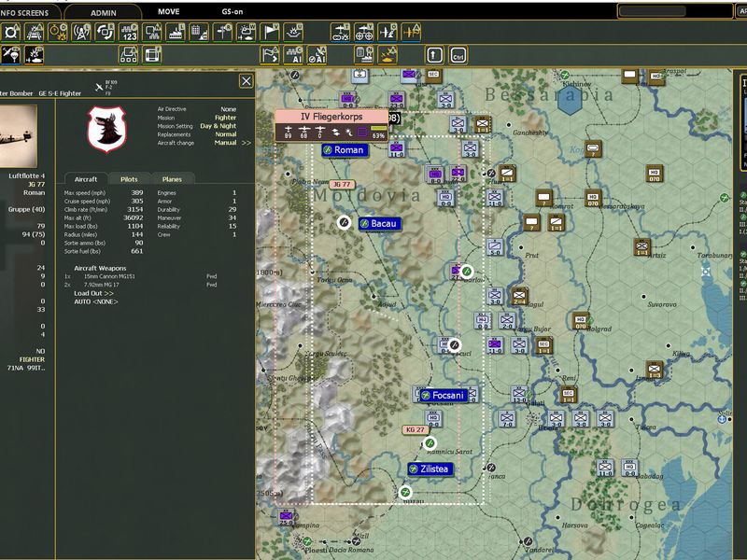747x560 pixels.
Task: Toggle the '123' unit values icon
Action: tap(128, 33)
